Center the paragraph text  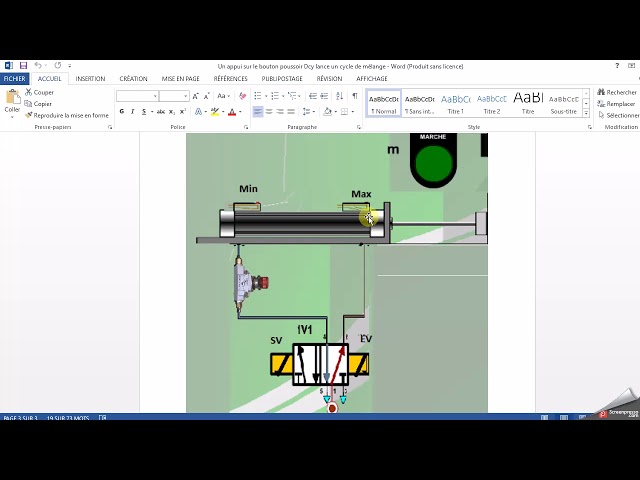[x=269, y=111]
